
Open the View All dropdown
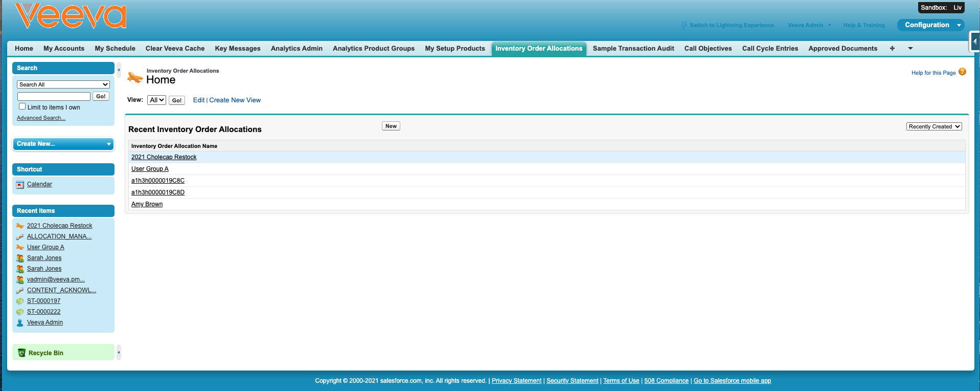click(x=156, y=100)
